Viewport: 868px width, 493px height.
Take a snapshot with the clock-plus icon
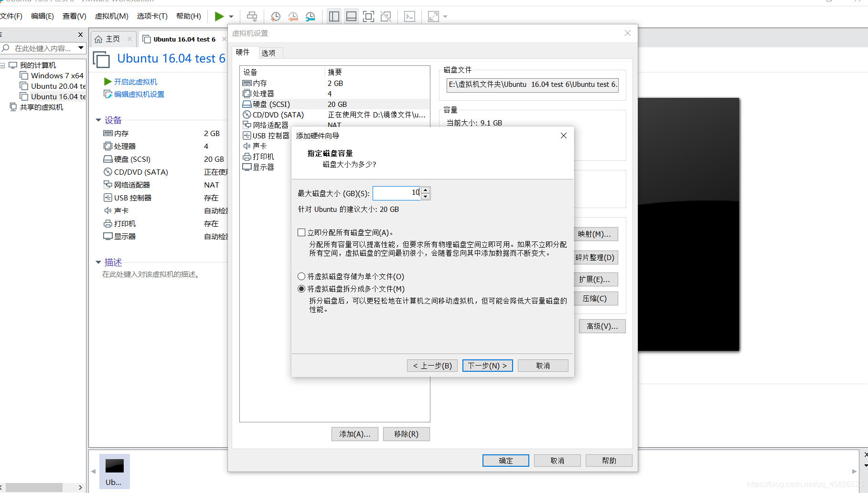tap(276, 17)
